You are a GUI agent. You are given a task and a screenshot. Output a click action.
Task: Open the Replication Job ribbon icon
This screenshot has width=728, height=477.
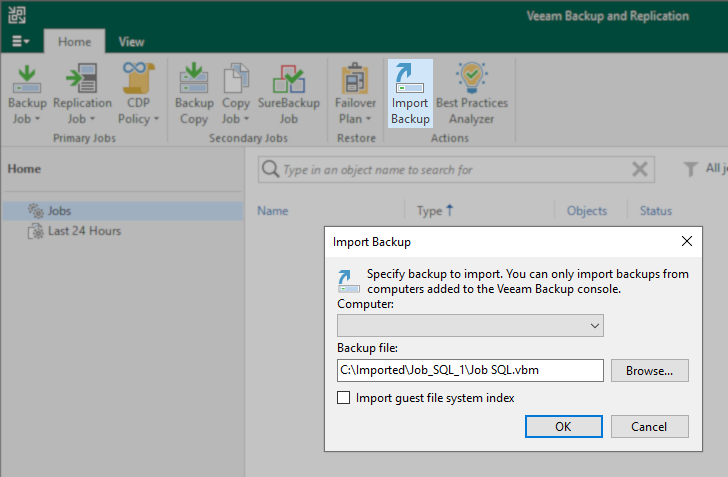(x=82, y=94)
